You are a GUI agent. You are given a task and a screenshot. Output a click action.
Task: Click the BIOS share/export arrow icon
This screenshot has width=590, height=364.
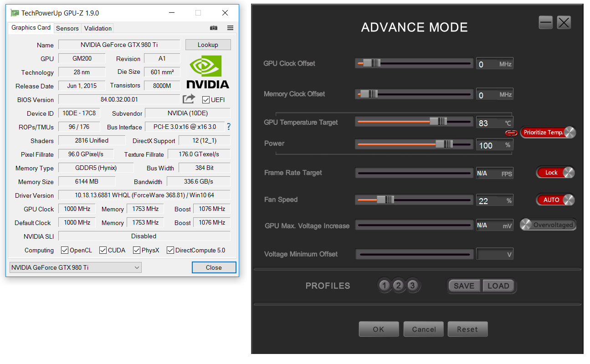[189, 99]
